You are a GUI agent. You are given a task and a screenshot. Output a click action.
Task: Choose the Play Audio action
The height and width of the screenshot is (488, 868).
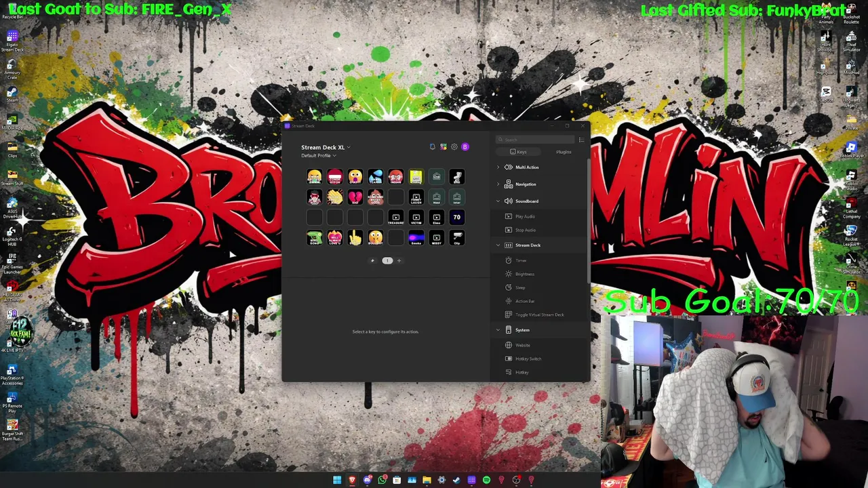pos(525,216)
